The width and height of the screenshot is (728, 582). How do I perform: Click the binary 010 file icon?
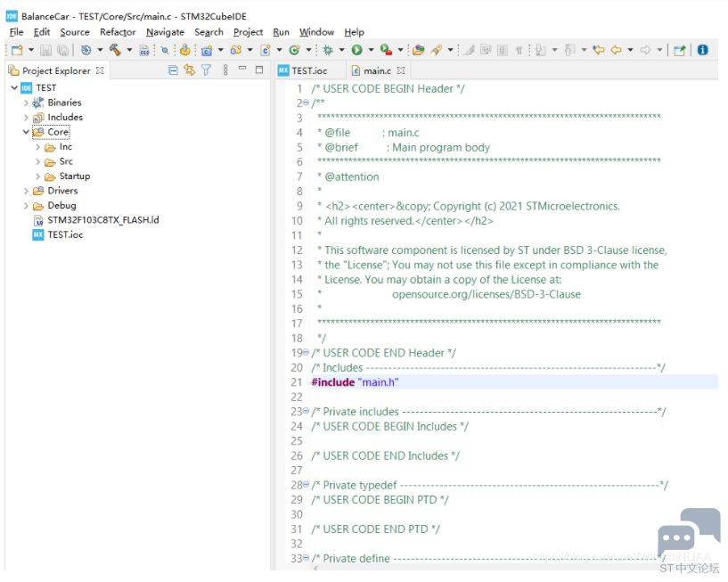click(144, 50)
